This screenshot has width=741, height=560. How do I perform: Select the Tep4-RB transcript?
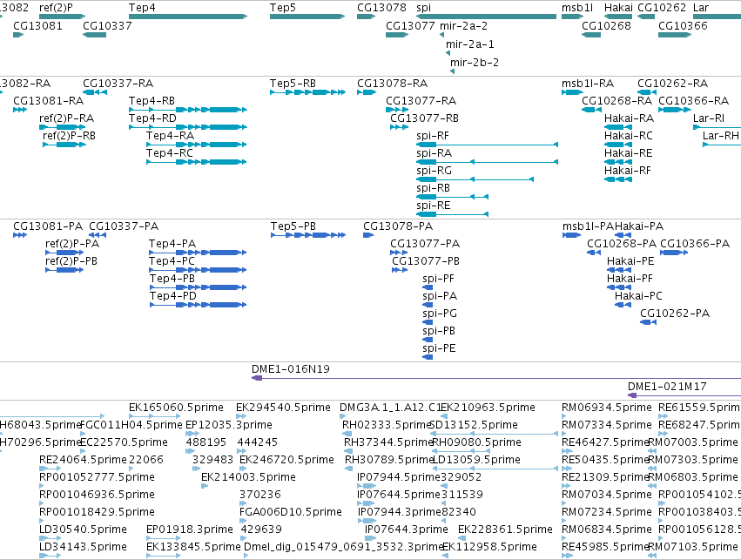coord(187,110)
